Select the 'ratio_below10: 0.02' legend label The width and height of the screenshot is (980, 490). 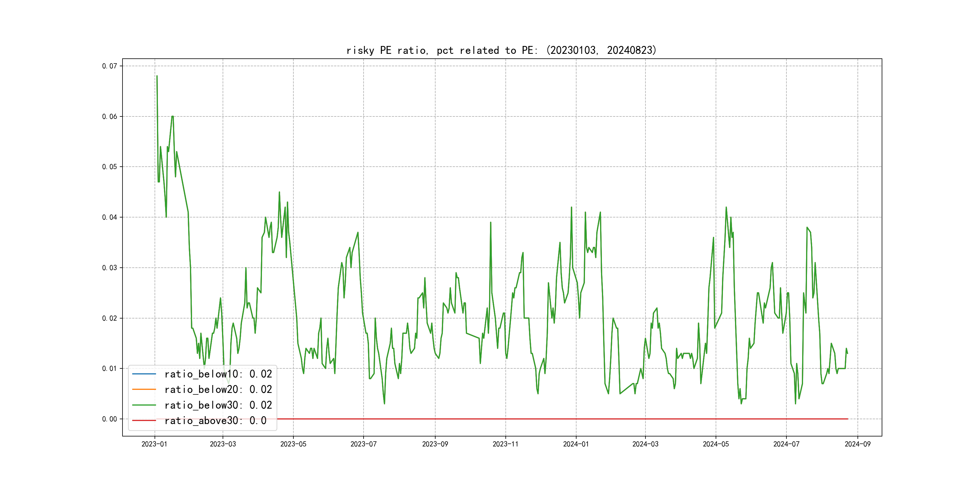[218, 374]
